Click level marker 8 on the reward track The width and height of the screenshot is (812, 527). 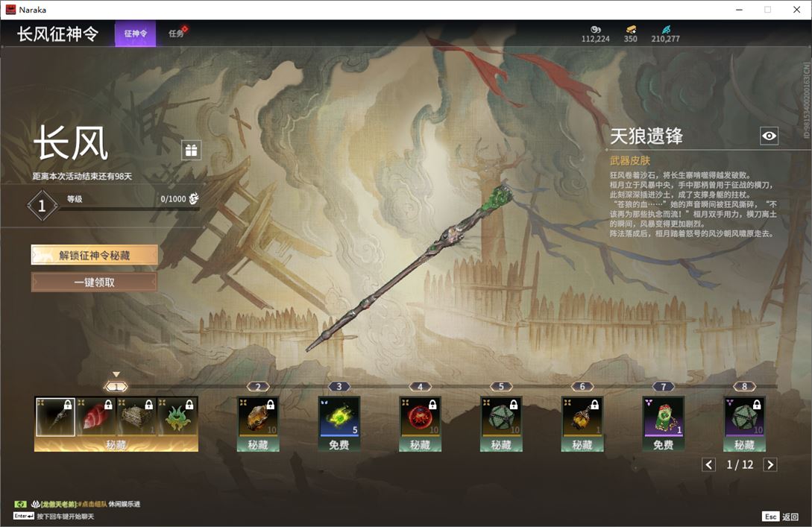click(744, 387)
